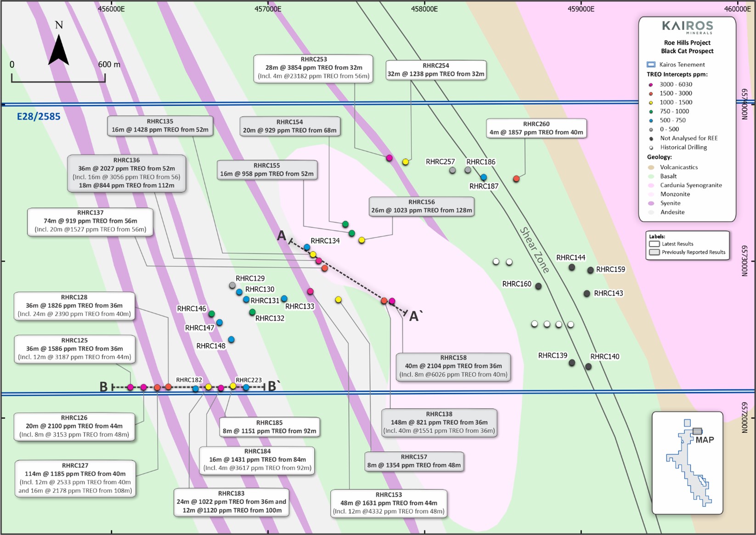This screenshot has height=535, width=756.
Task: Select the RHRC126 result callout
Action: click(x=74, y=427)
